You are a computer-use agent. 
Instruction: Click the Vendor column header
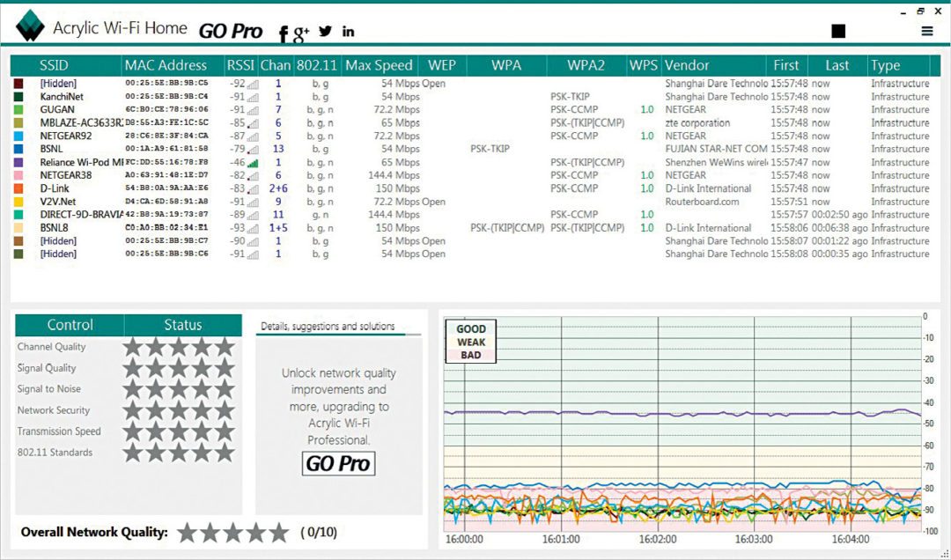pos(688,65)
